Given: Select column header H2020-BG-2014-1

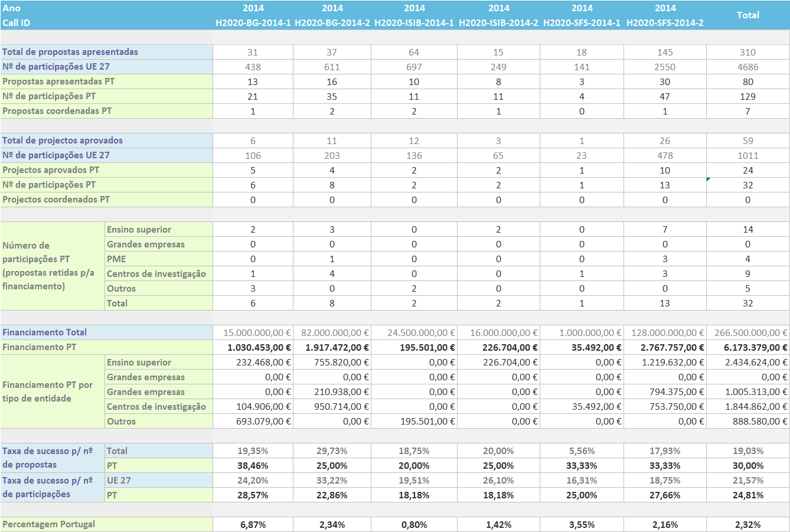Looking at the screenshot, I should (253, 23).
